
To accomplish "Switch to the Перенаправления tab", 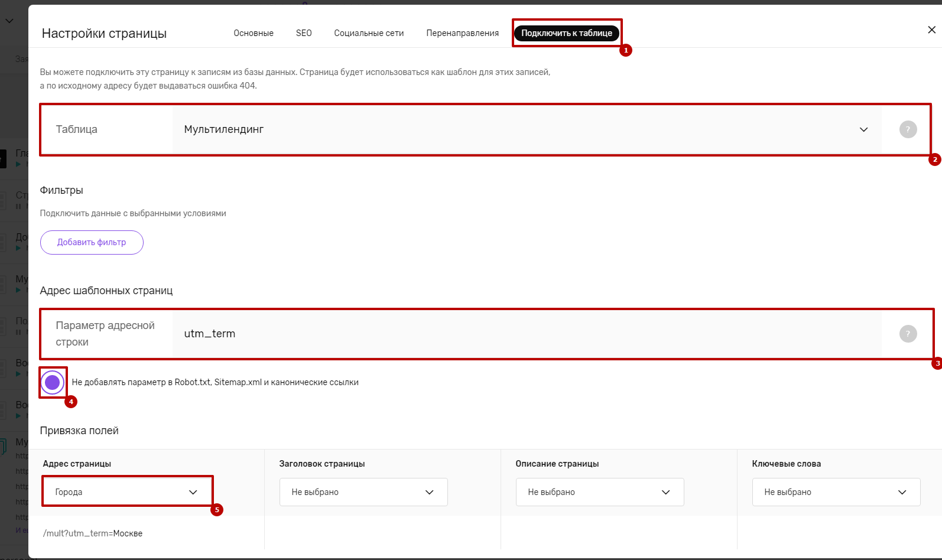I will click(x=463, y=33).
